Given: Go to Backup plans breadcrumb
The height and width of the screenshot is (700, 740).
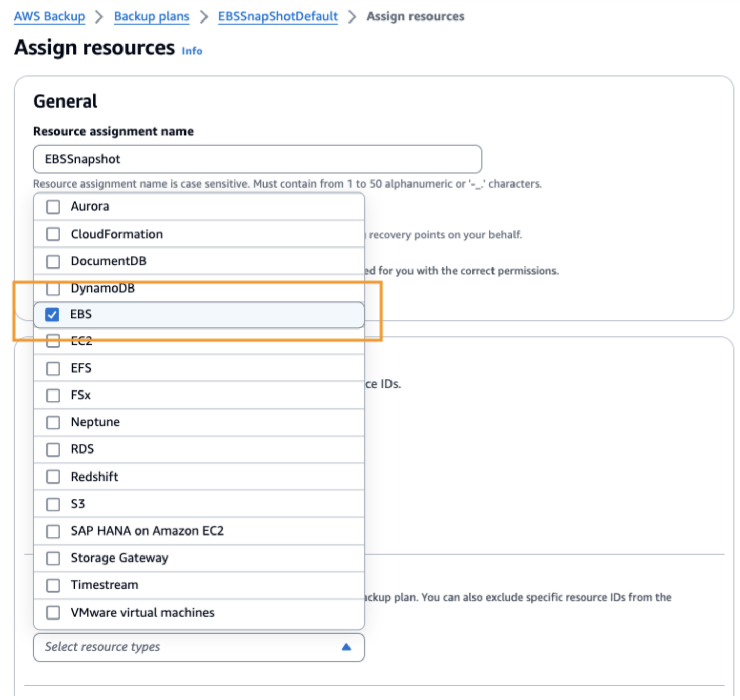Looking at the screenshot, I should click(151, 16).
